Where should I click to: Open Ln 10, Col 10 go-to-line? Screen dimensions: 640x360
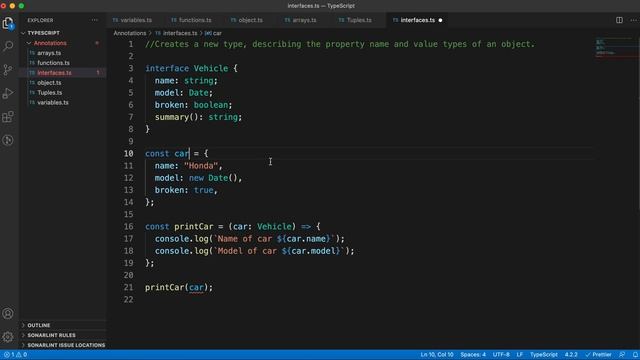[x=437, y=355]
